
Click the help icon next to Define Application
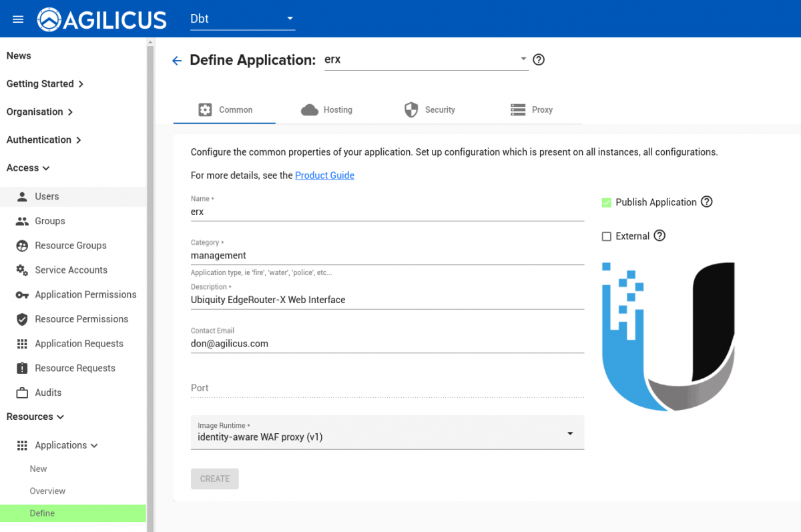(x=539, y=59)
